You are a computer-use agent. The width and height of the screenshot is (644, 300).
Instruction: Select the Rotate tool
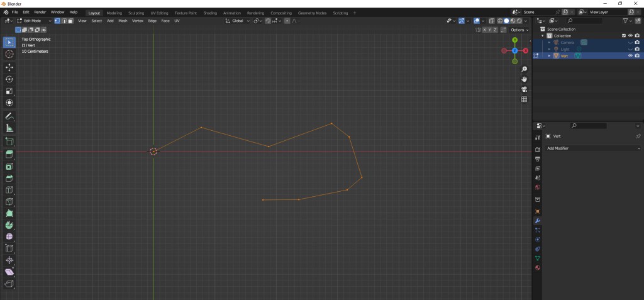9,79
